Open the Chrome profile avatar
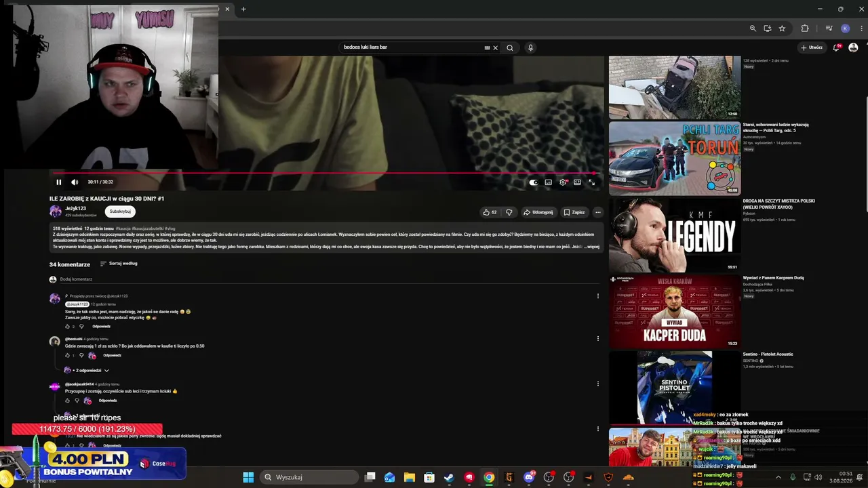 coord(845,28)
